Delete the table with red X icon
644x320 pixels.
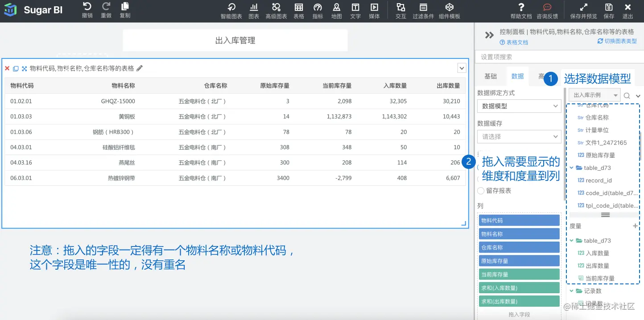click(x=7, y=69)
